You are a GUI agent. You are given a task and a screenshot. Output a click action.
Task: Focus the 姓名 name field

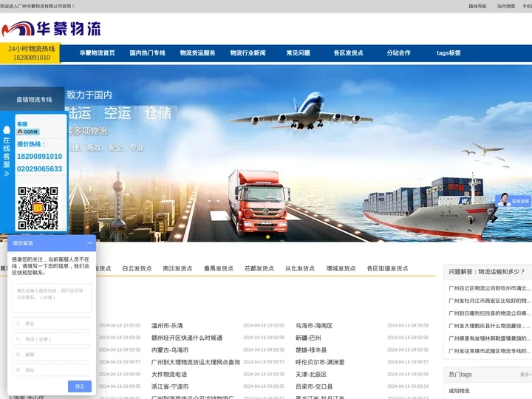52,324
